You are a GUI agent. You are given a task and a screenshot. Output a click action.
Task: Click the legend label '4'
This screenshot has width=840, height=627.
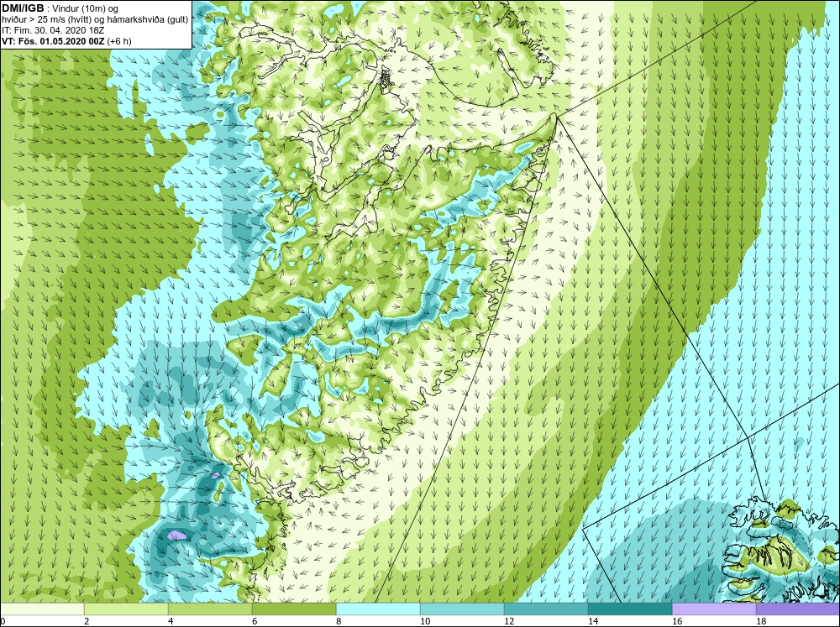point(171,621)
